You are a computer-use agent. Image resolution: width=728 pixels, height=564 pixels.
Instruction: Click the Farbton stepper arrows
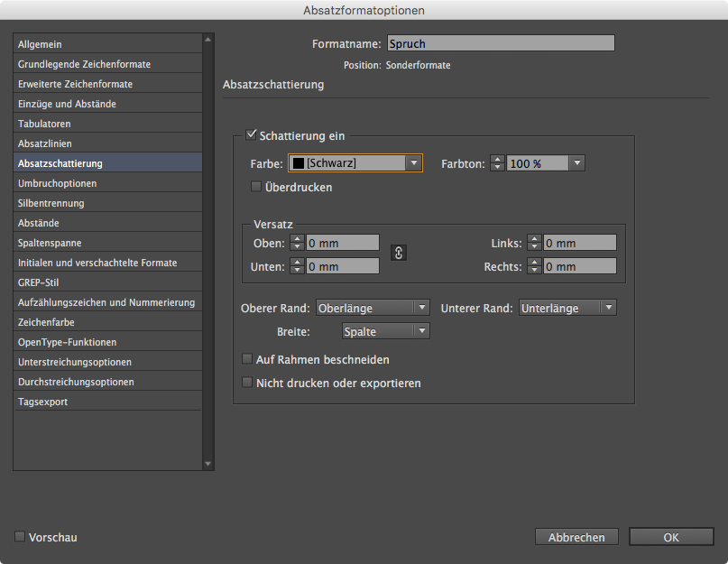tap(497, 163)
